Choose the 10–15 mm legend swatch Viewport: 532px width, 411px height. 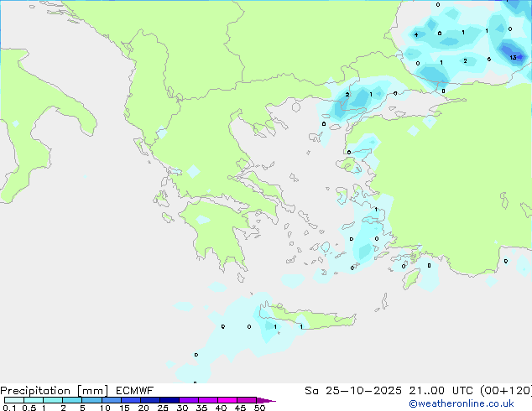tap(111, 400)
